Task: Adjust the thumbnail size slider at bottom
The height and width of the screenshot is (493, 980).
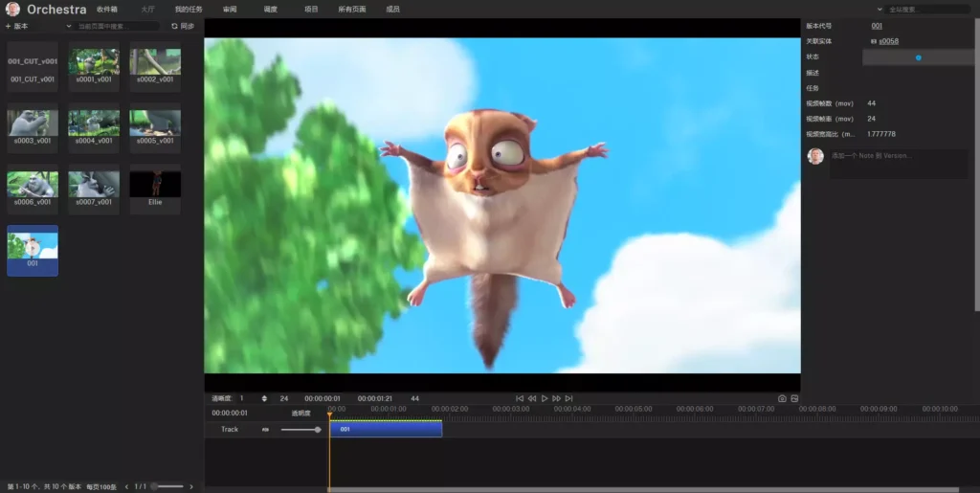Action: click(167, 486)
